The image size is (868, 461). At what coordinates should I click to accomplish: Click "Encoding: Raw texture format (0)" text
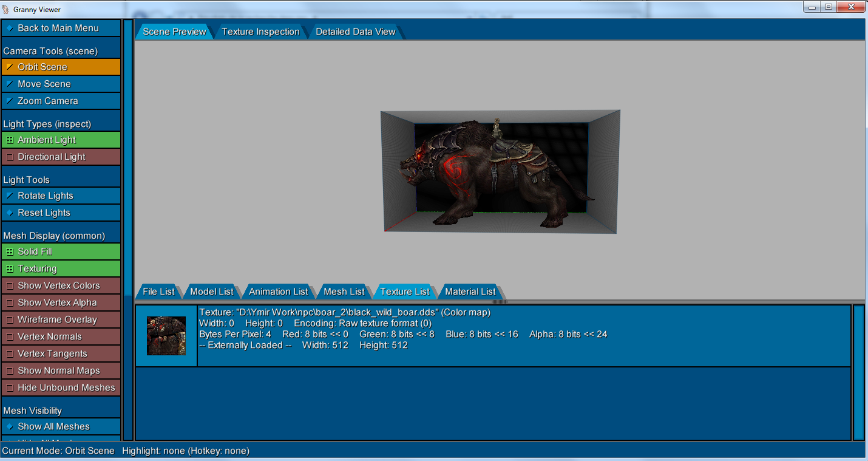pyautogui.click(x=363, y=323)
